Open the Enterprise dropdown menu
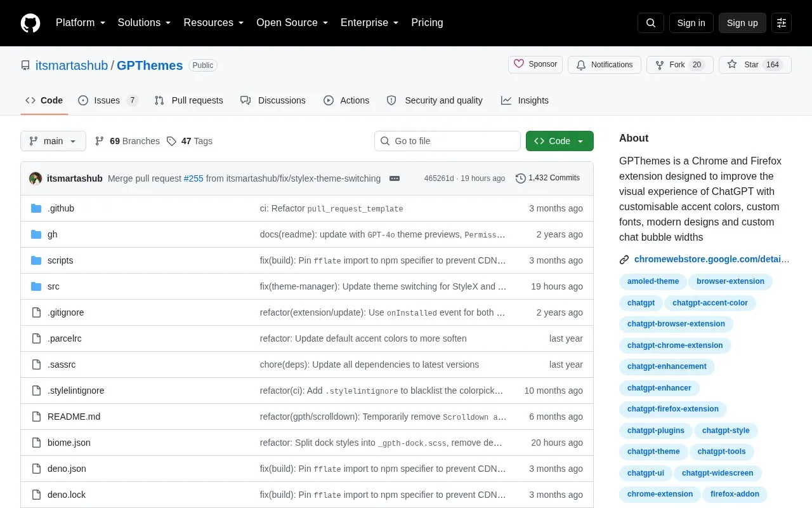 370,23
